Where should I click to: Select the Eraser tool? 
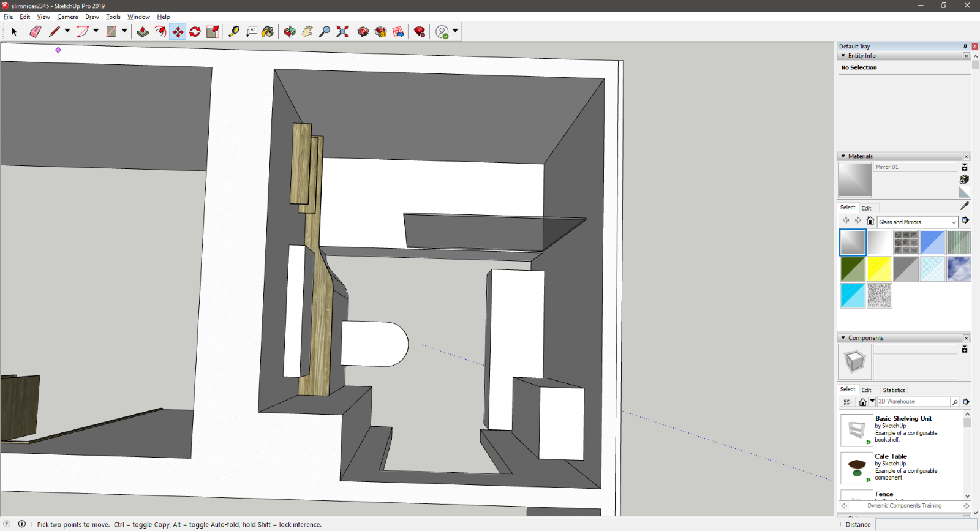[36, 32]
